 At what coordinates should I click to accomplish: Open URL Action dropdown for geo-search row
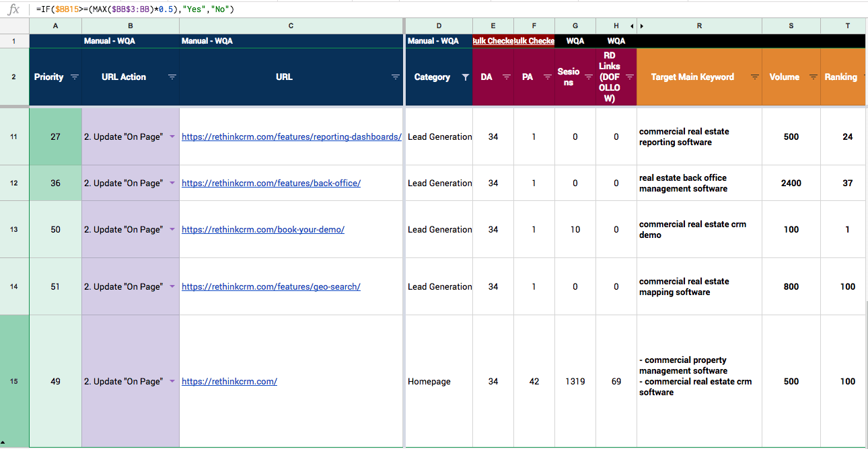tap(172, 286)
